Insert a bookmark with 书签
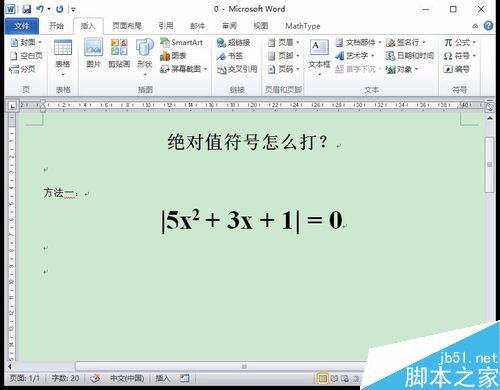Screen dimensions: 500x390 point(229,56)
